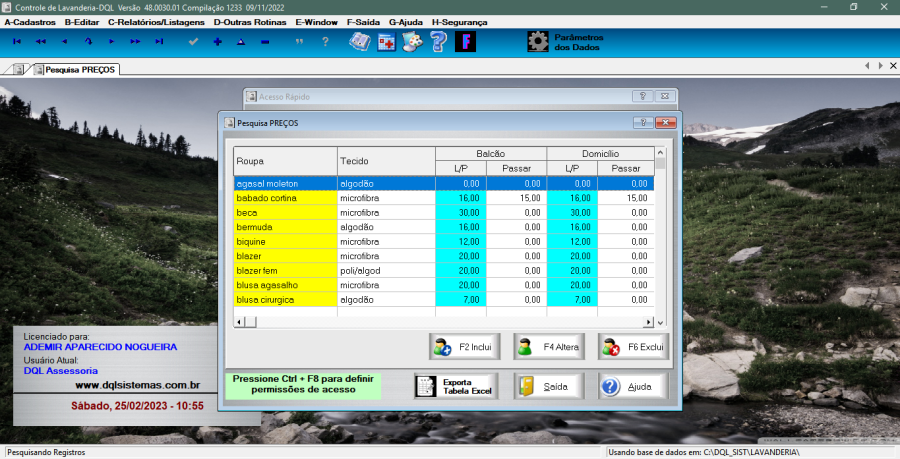Click the Saída exit button
The image size is (900, 459).
(548, 386)
